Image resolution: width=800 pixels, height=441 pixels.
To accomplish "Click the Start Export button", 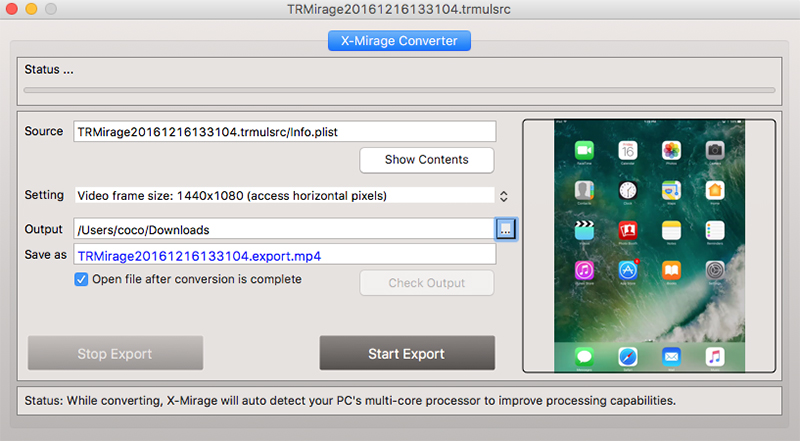I will click(407, 353).
